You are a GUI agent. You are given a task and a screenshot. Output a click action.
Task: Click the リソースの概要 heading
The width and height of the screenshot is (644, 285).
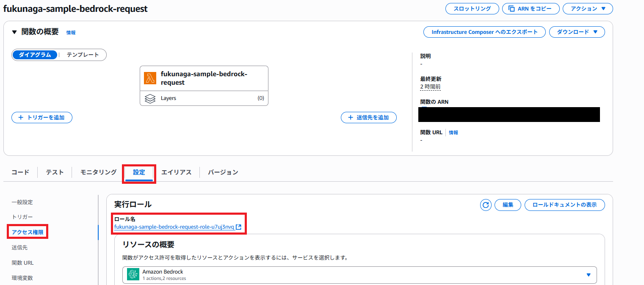[148, 244]
